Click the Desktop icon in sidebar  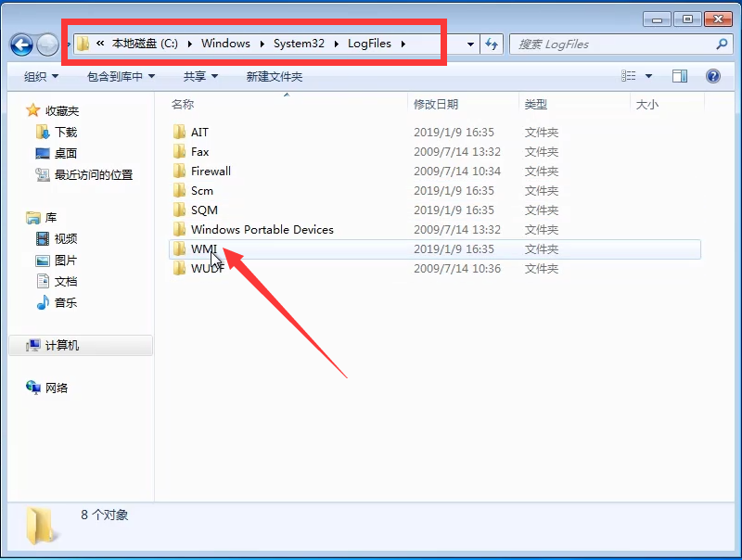(x=43, y=153)
